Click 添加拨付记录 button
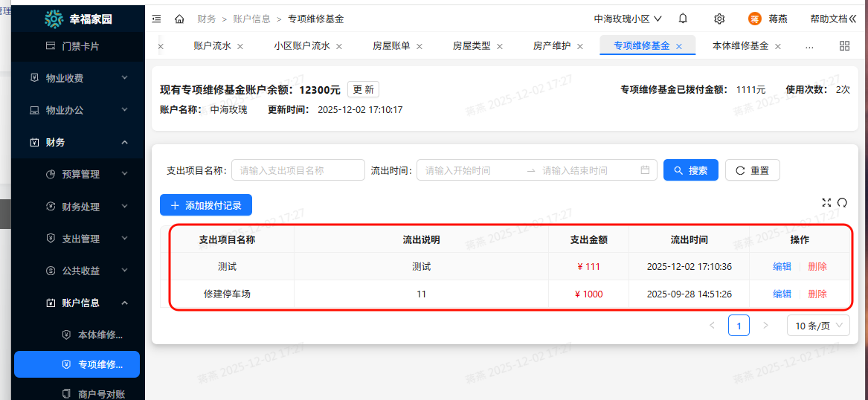This screenshot has width=868, height=400. coord(206,205)
